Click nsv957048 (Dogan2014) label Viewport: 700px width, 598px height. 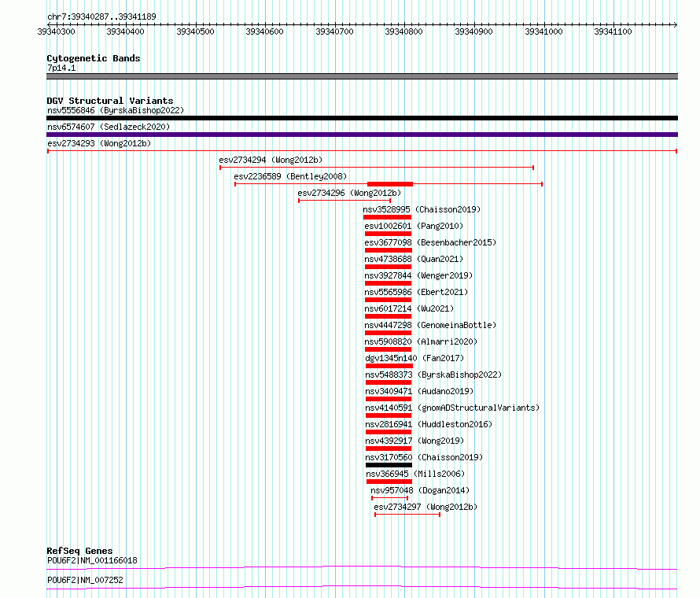(420, 490)
